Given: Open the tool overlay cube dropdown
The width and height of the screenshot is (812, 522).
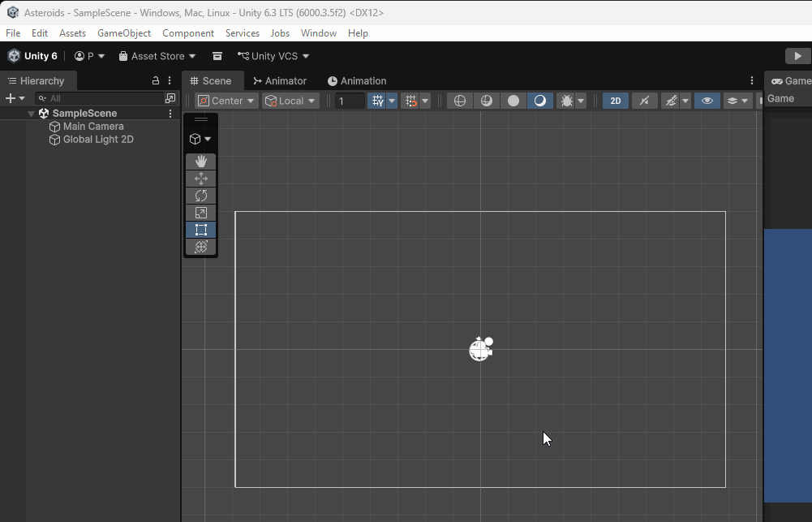Looking at the screenshot, I should click(x=200, y=139).
